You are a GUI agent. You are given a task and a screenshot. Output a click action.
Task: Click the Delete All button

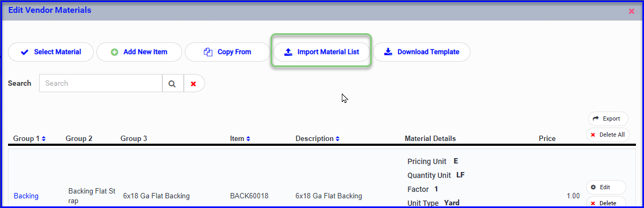coord(608,135)
